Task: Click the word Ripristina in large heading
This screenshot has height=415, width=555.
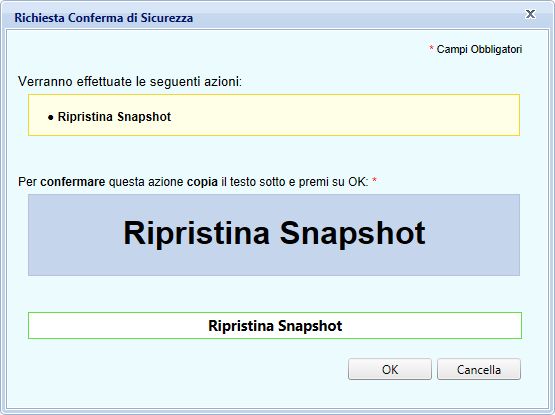Action: coord(196,234)
